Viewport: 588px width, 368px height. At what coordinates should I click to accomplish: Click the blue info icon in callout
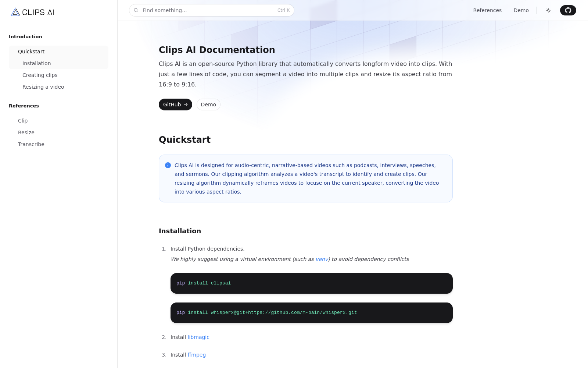click(x=168, y=165)
